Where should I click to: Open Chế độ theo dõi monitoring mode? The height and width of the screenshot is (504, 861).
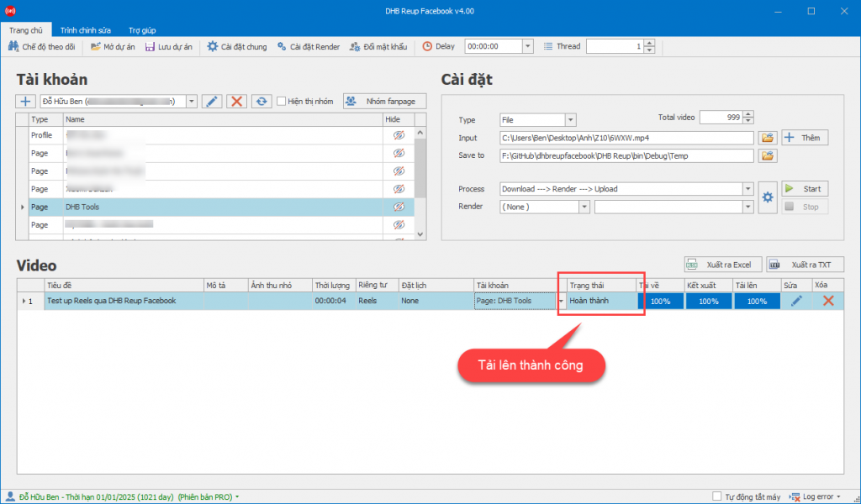(42, 46)
